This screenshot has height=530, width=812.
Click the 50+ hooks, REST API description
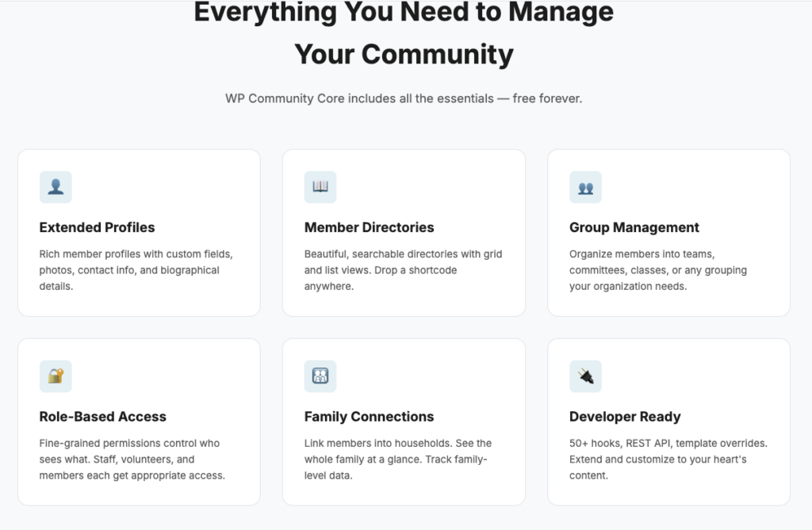668,459
